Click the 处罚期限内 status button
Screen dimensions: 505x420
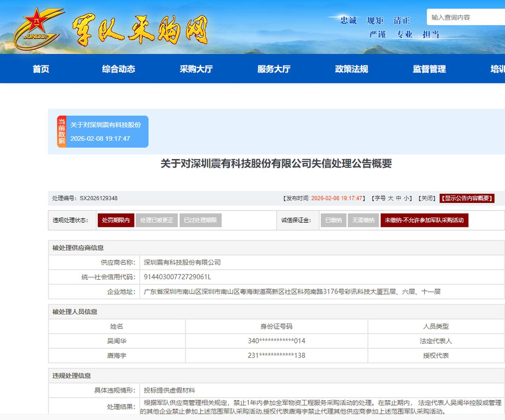[116, 220]
